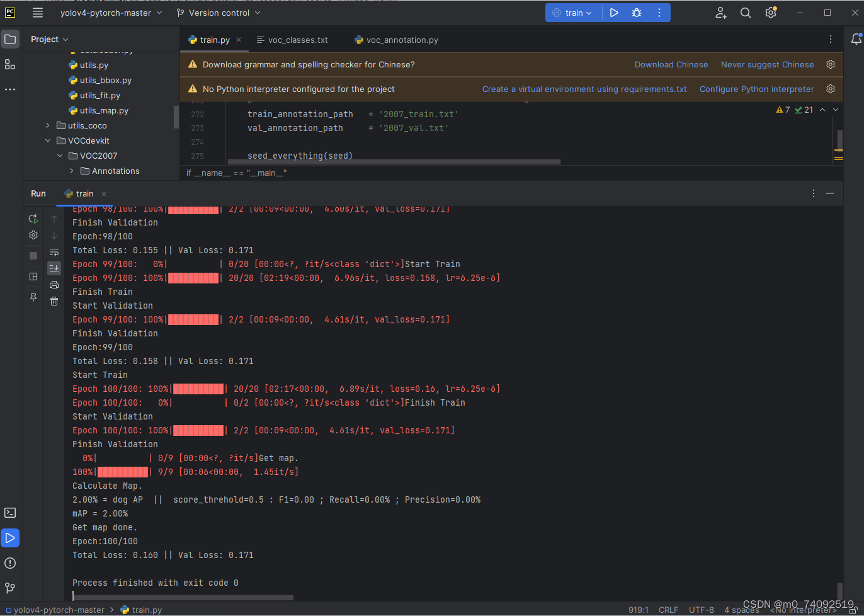This screenshot has height=616, width=864.
Task: Open Run panel options menu
Action: (814, 193)
